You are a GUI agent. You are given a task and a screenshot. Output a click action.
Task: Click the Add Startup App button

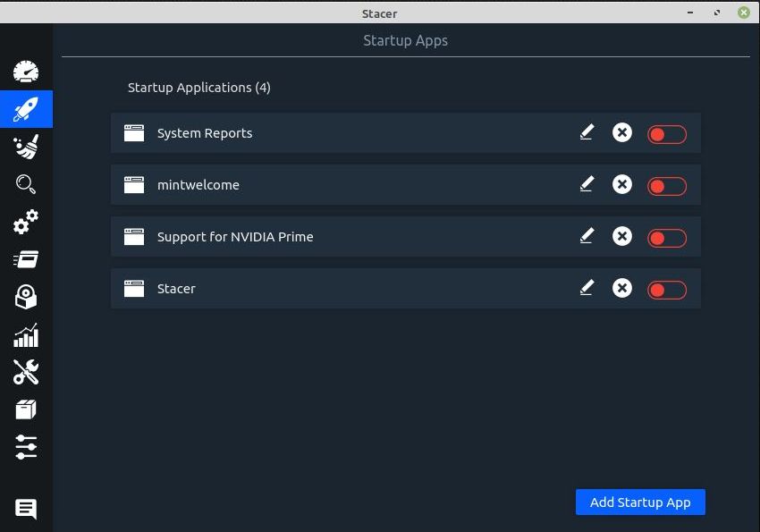click(x=640, y=502)
